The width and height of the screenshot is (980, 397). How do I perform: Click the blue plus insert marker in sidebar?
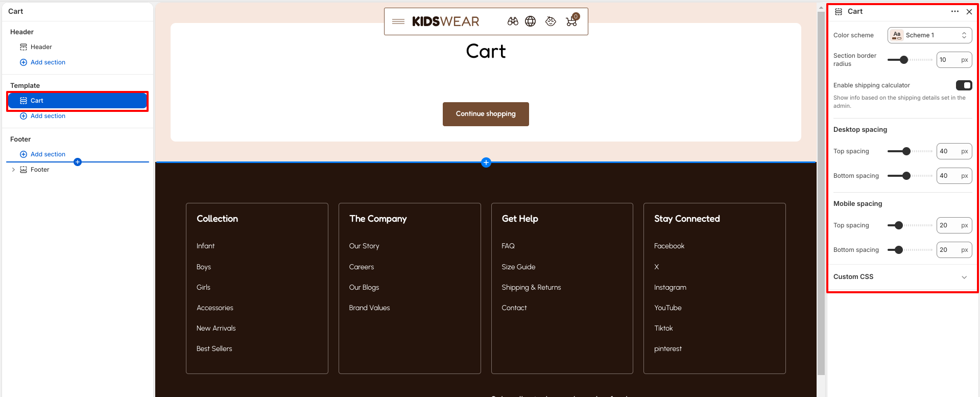click(x=78, y=162)
